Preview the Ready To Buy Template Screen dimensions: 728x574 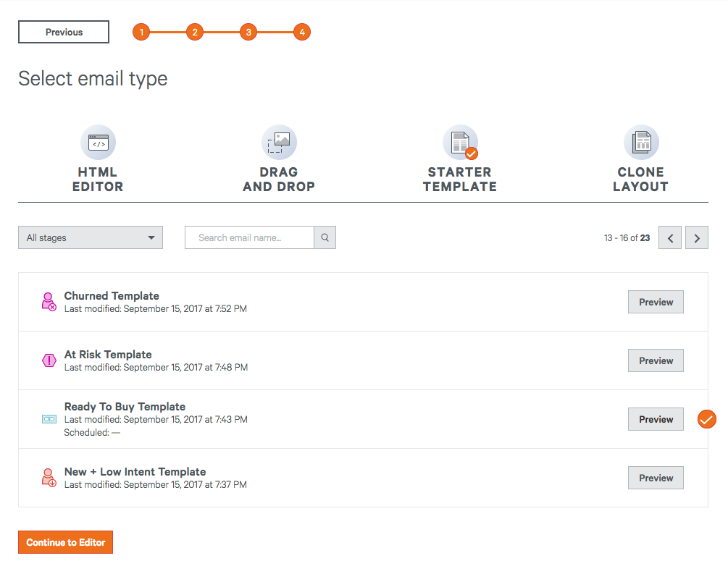[x=656, y=419]
